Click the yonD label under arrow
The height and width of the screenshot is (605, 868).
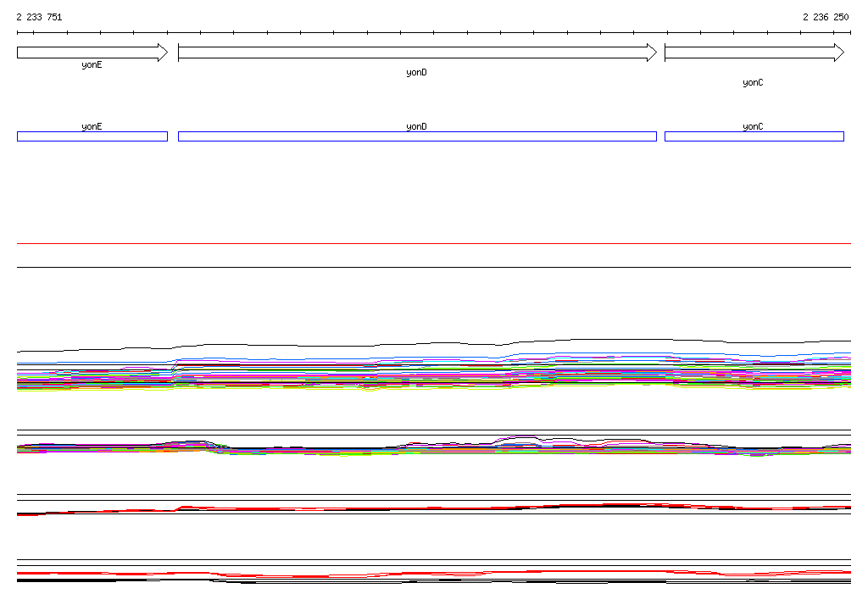(417, 73)
